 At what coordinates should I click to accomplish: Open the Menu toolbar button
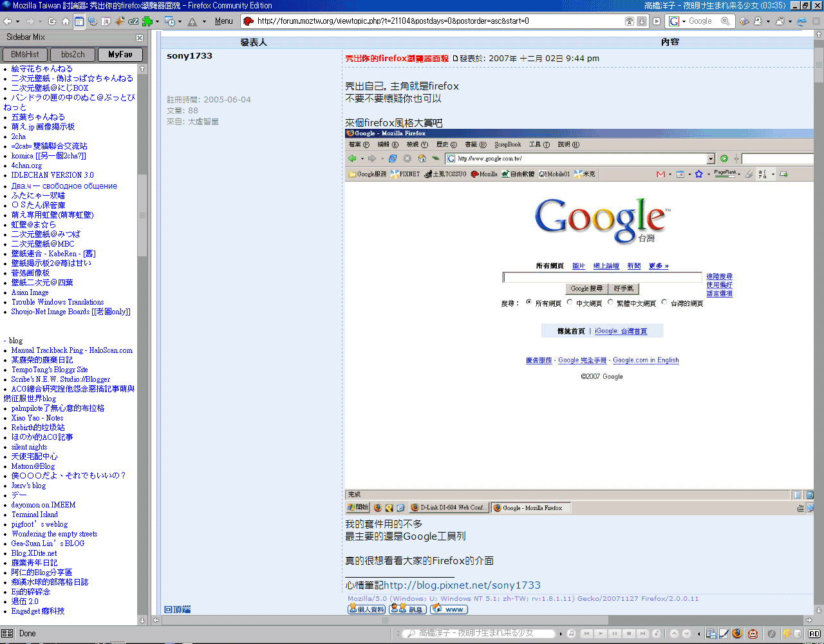pos(224,21)
